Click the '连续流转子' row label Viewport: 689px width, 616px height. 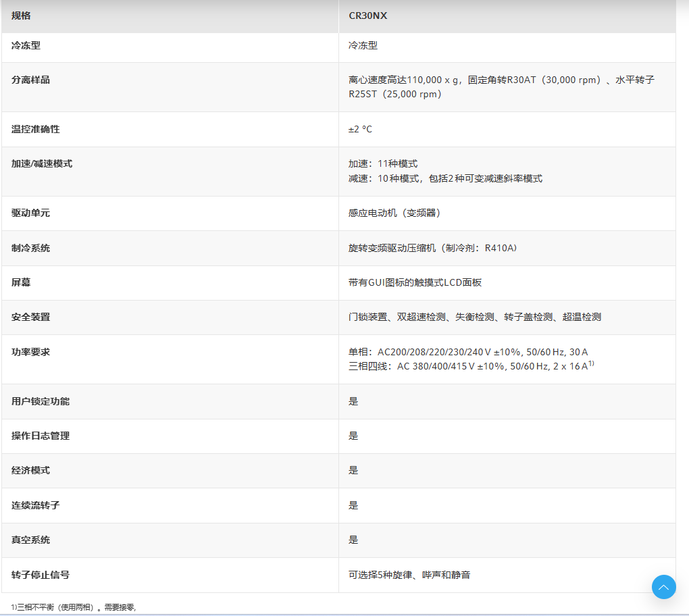pos(36,506)
